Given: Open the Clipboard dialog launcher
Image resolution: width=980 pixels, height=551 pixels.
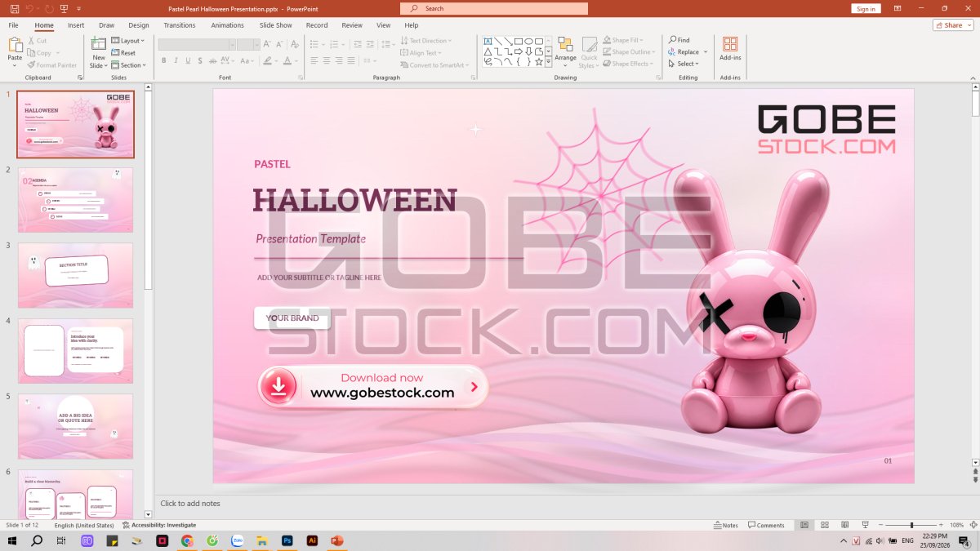Looking at the screenshot, I should tap(80, 78).
